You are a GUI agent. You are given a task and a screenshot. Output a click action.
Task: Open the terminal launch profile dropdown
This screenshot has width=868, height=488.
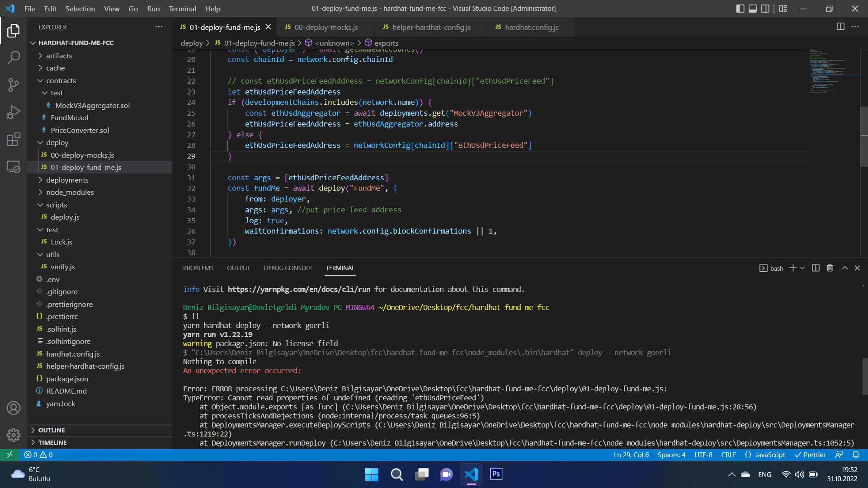point(802,268)
